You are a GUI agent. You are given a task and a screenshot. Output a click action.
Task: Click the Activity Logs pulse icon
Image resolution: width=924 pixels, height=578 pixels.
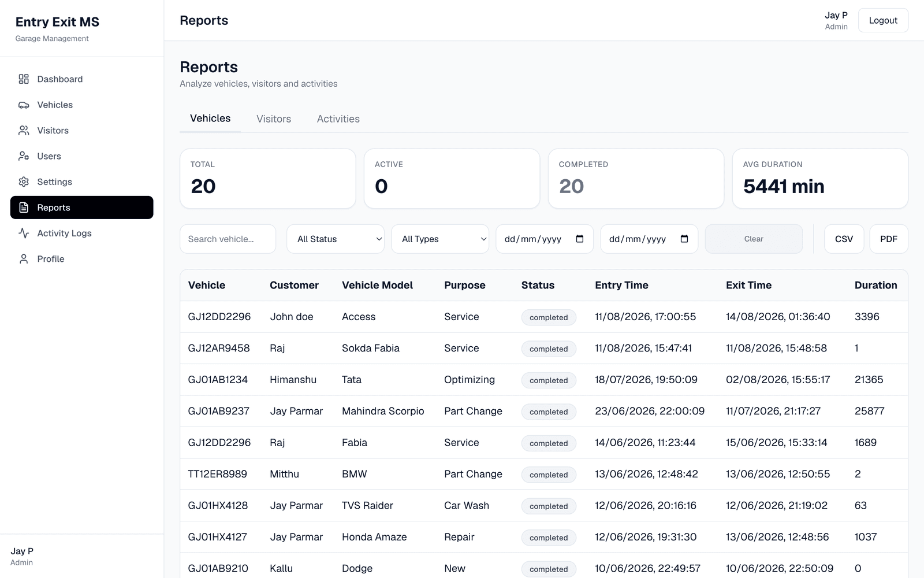(x=24, y=233)
